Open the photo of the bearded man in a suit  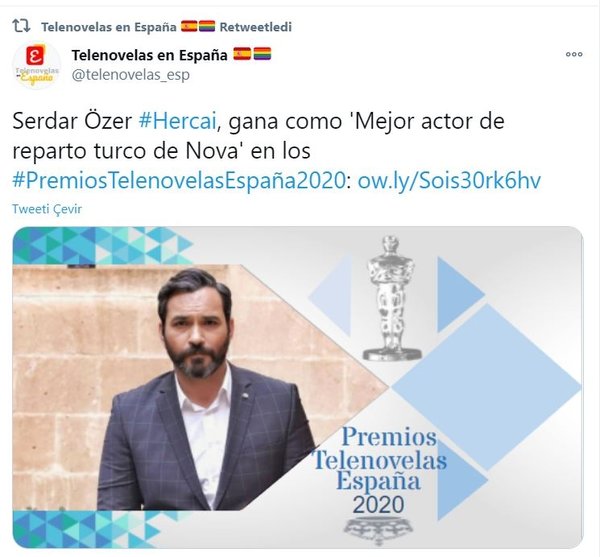coord(201,387)
